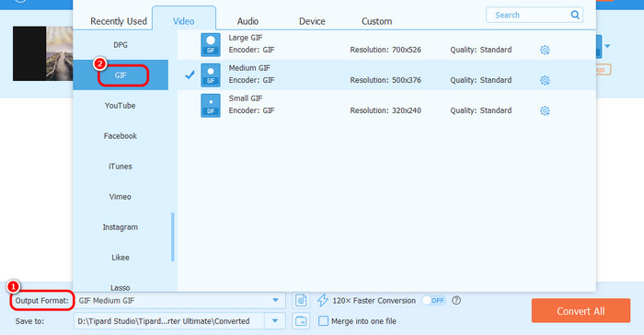This screenshot has height=335, width=644.
Task: Open the dropdown arrow beside the format button
Action: coord(607,46)
